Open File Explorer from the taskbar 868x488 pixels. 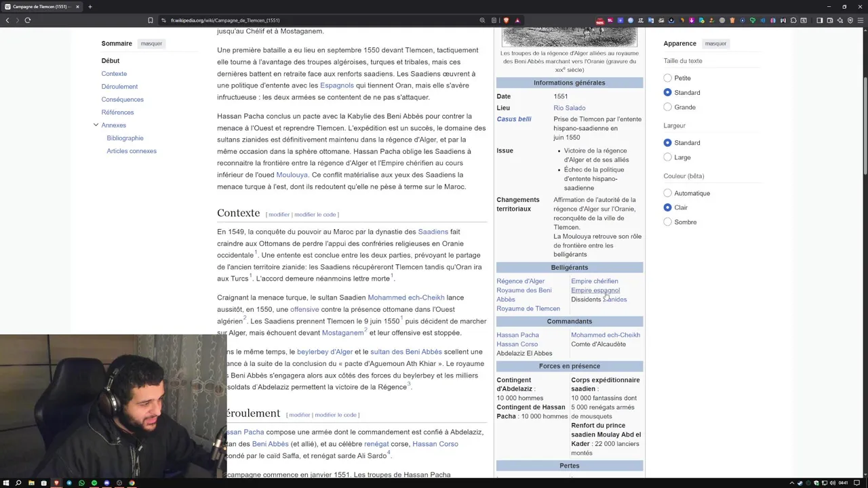tap(31, 483)
